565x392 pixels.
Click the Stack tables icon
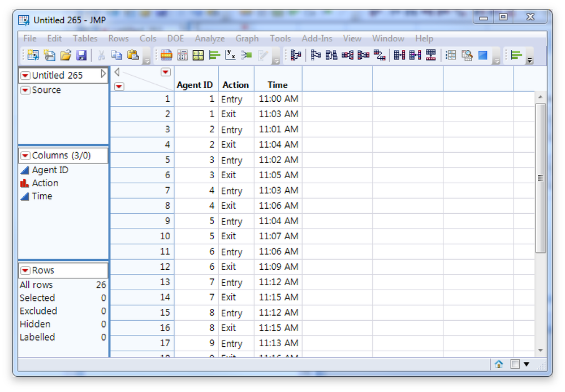(347, 55)
